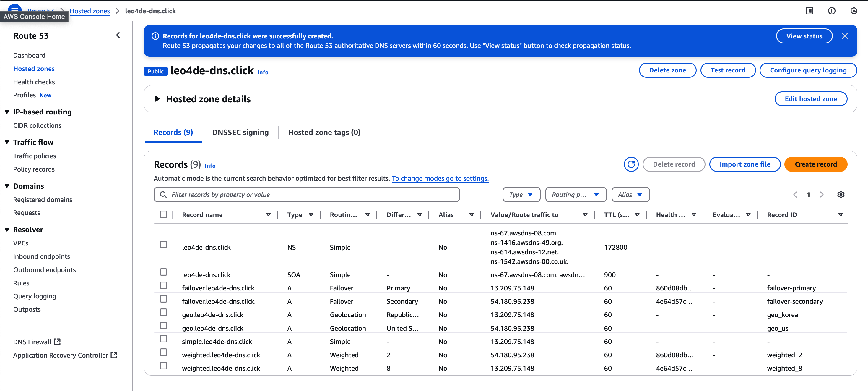Click inside the records filter field
Viewport: 868px width, 391px height.
coord(303,194)
